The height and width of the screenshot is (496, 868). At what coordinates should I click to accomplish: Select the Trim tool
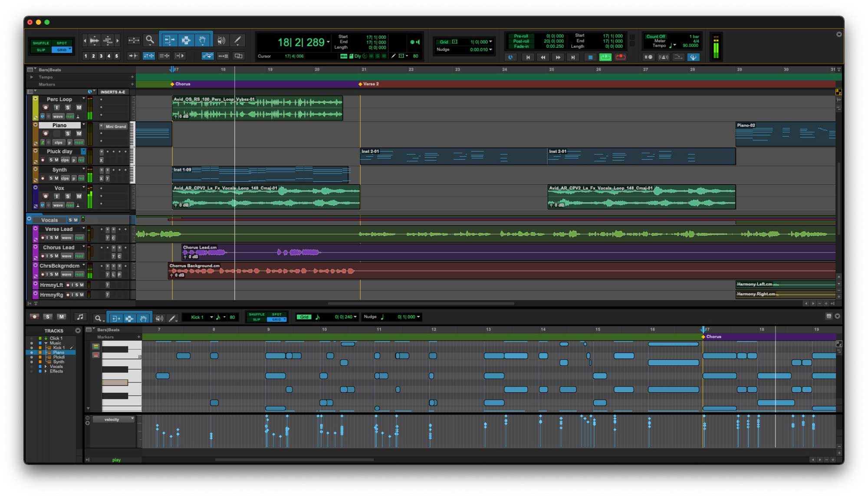(x=169, y=40)
